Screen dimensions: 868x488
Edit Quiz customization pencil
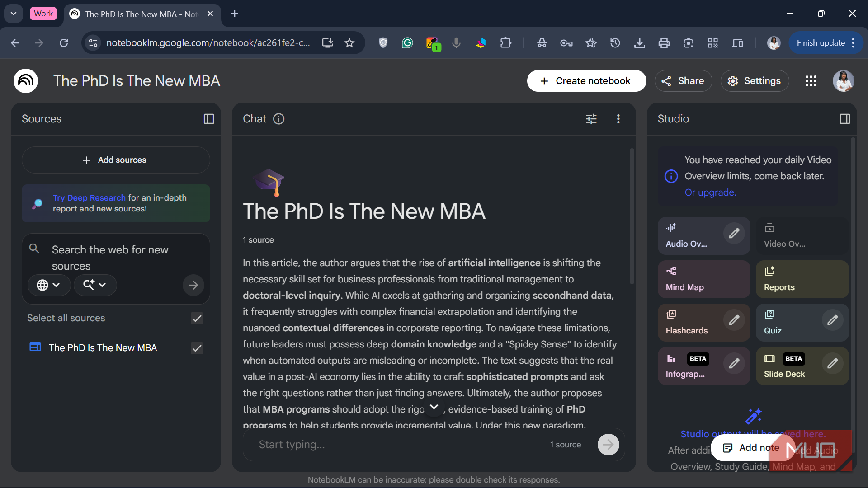coord(833,320)
